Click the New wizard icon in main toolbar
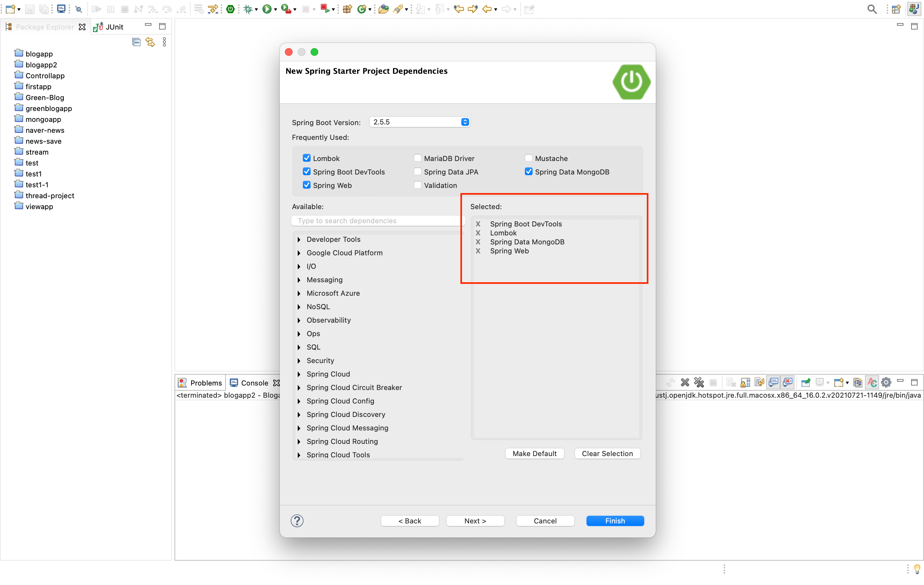The image size is (924, 585). click(10, 9)
